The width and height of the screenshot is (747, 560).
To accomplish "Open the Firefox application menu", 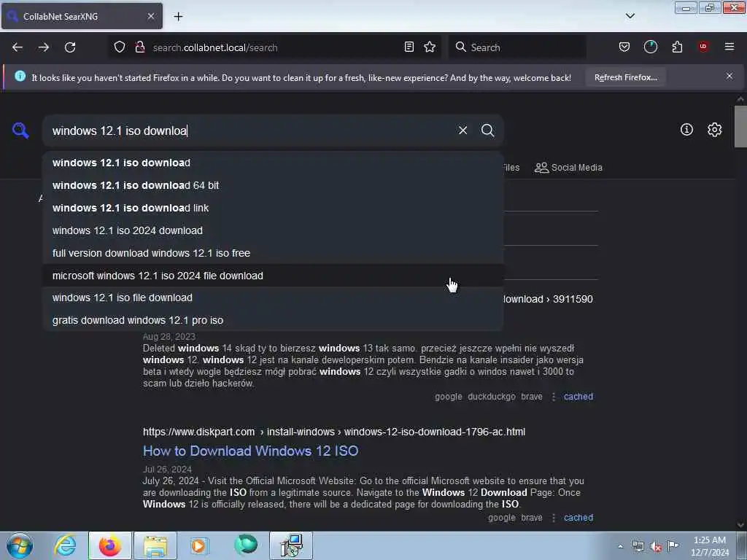I will click(x=729, y=47).
